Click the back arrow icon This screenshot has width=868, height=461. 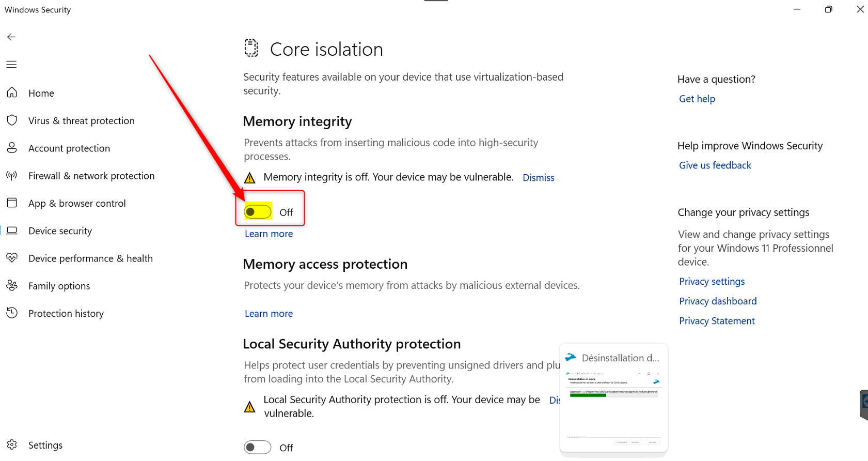click(11, 37)
